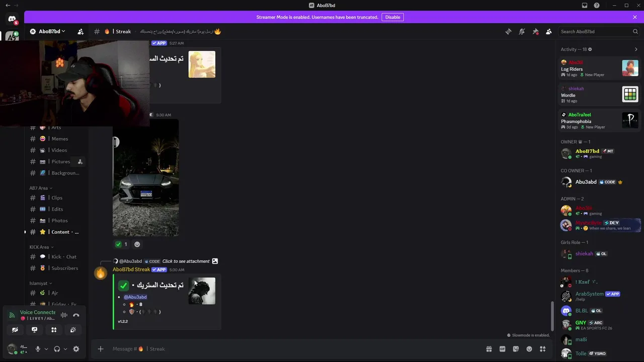Toggle headphone deafen

point(57,349)
